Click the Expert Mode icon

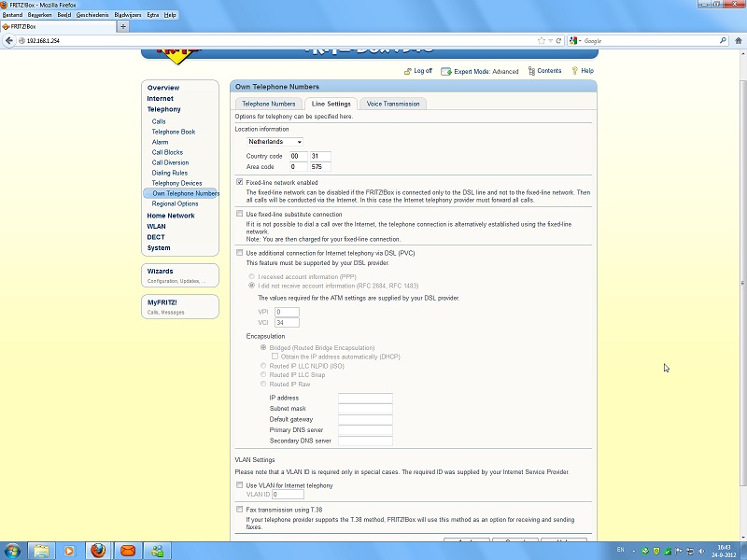click(446, 71)
